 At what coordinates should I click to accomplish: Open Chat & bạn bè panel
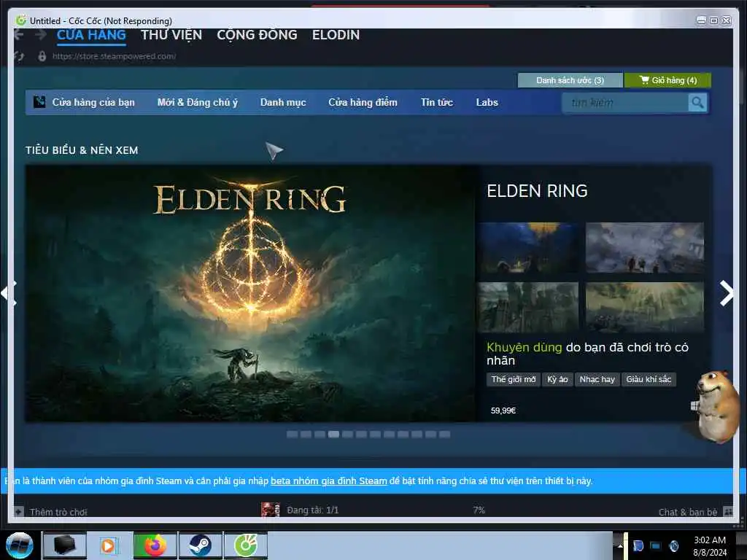687,512
